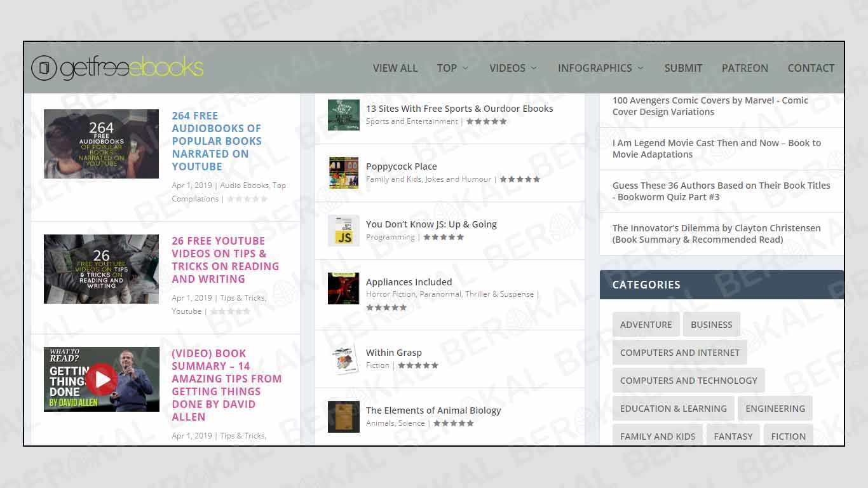Click the Programming category under You Don't Know JS
The width and height of the screenshot is (868, 488).
click(390, 237)
